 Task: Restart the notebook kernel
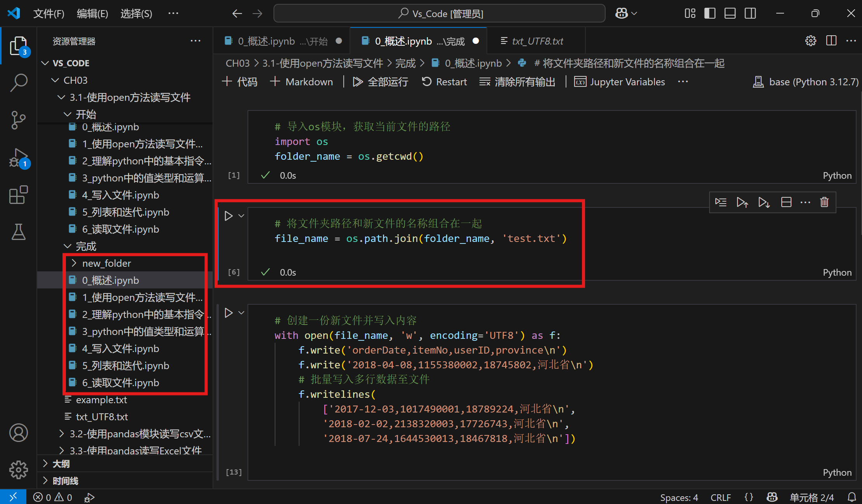coord(445,82)
